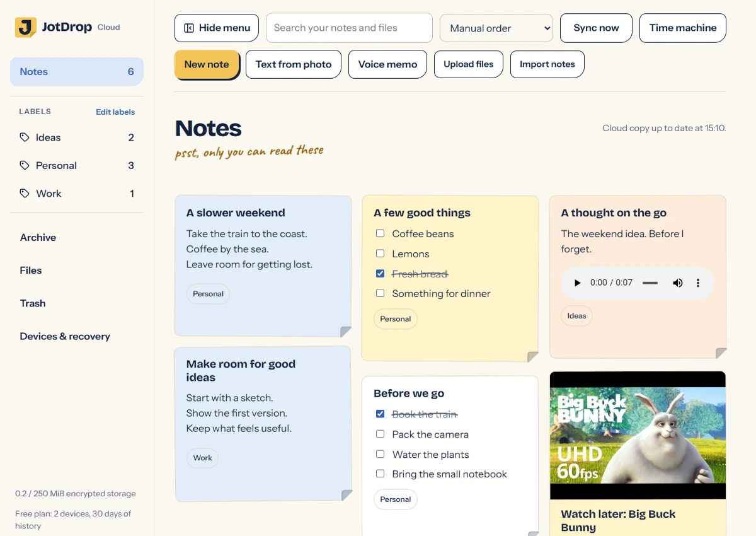
Task: Filter by Personal label in sidebar
Action: click(x=77, y=165)
